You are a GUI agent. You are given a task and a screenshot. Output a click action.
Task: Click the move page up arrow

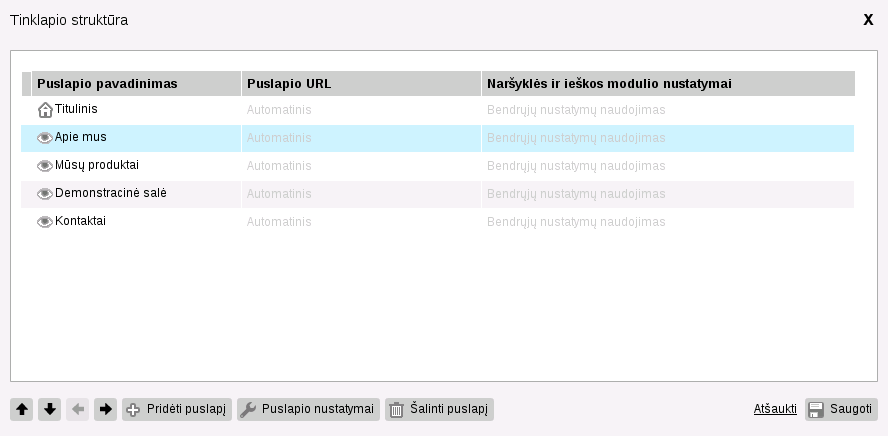(22, 409)
